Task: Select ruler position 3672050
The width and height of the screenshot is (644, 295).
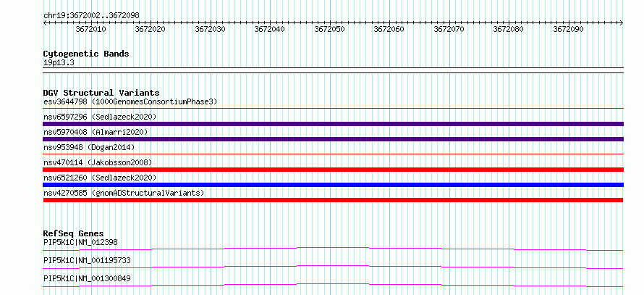Action: (x=329, y=30)
